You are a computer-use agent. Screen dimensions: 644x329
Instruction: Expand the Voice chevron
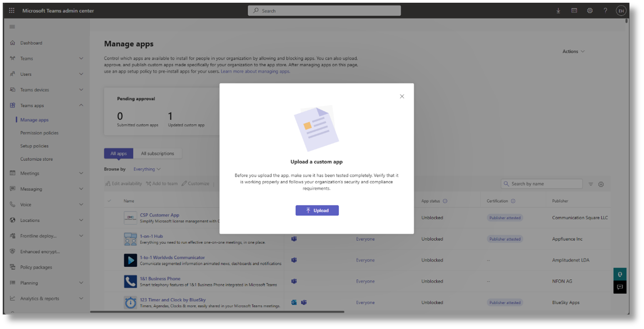[81, 205]
